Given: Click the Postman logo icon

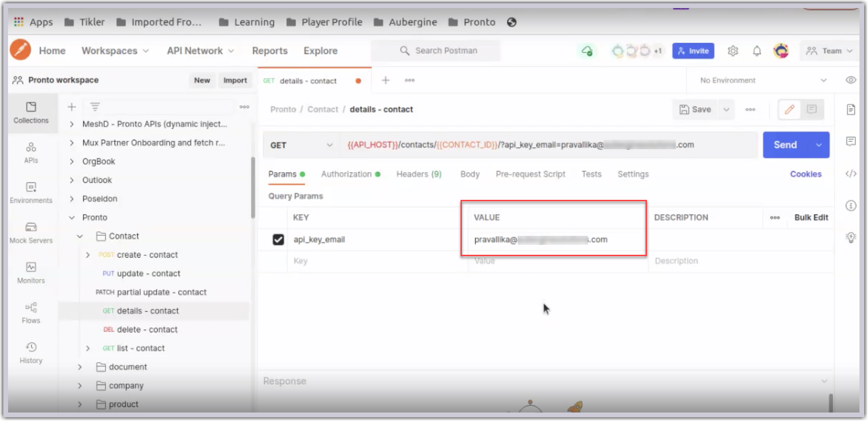Looking at the screenshot, I should [x=20, y=50].
